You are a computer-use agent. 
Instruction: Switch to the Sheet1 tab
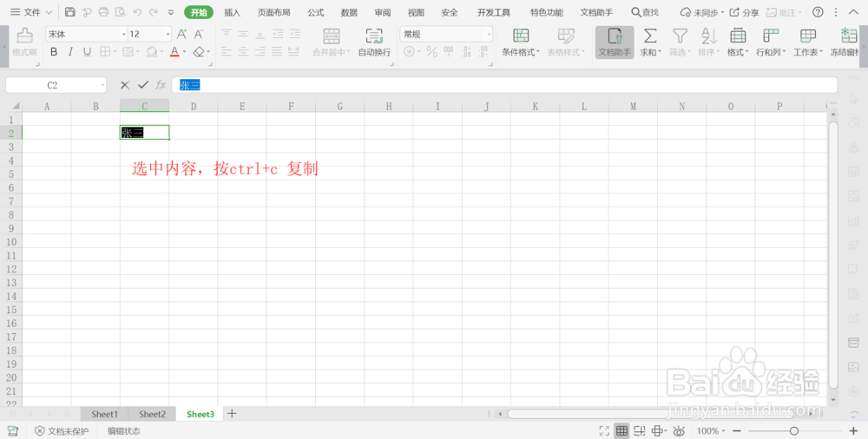coord(105,414)
